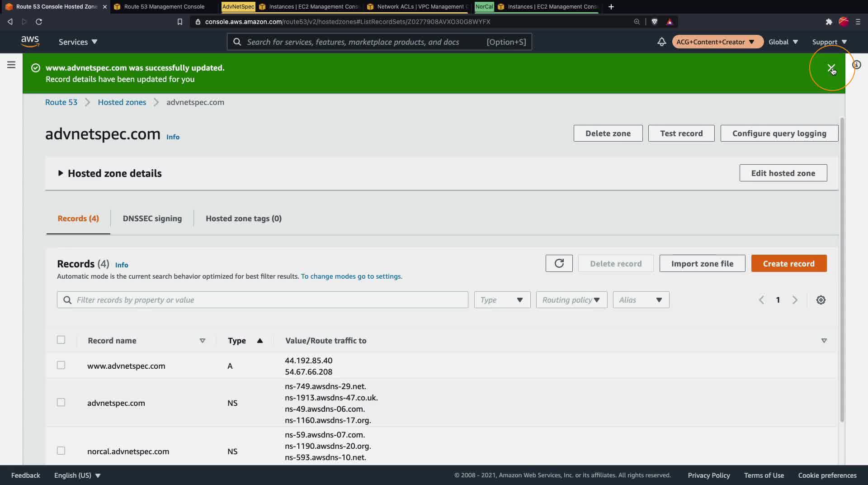
Task: Open the Info link beside Records (4)
Action: coord(122,265)
